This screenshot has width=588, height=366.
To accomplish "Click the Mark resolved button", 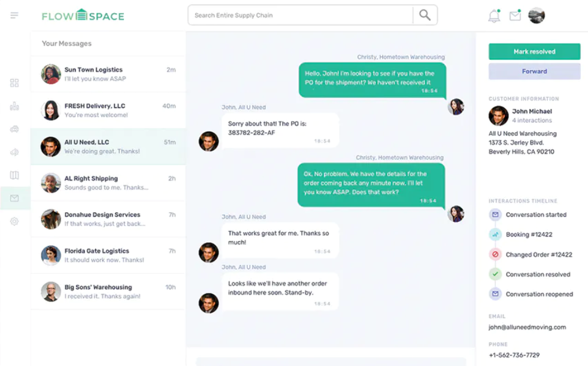I will 534,52.
